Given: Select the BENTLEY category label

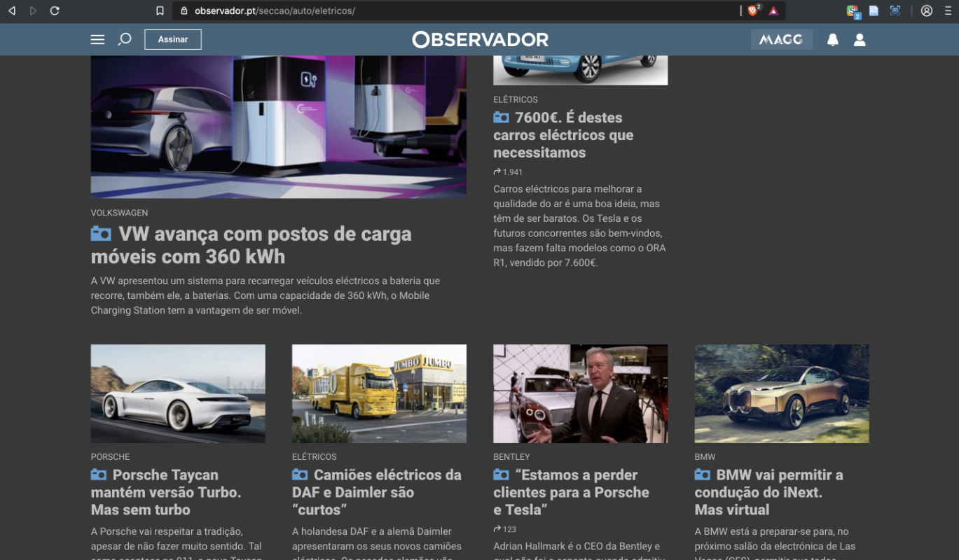Looking at the screenshot, I should [x=511, y=456].
